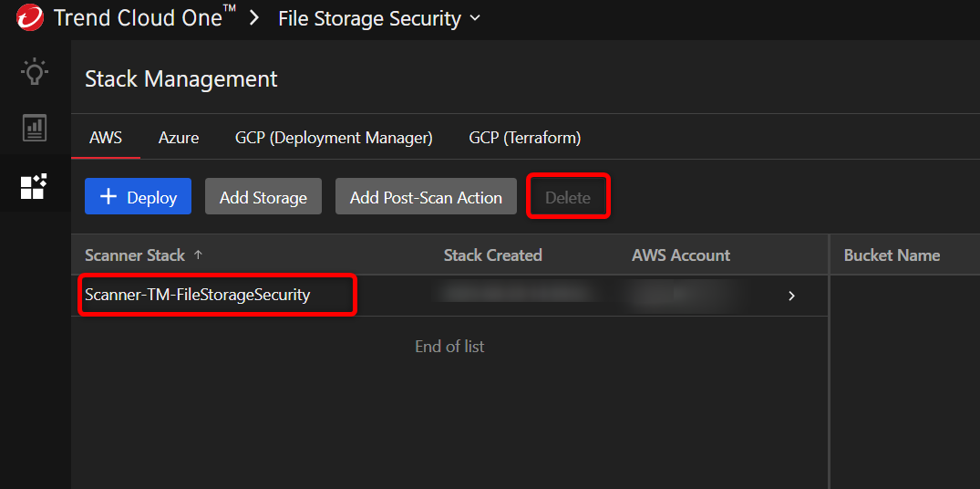
Task: Select the Scanner-TM-FileStorageSecurity stack
Action: click(x=198, y=295)
